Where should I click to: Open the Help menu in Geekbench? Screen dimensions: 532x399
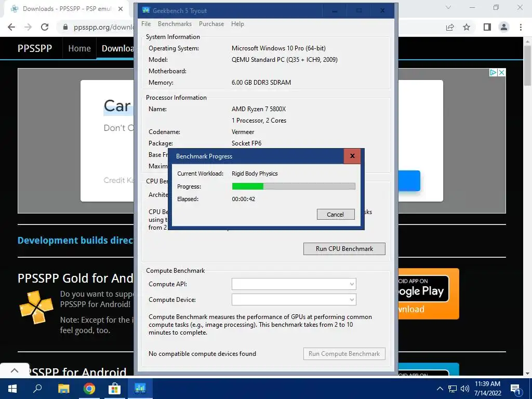tap(237, 24)
